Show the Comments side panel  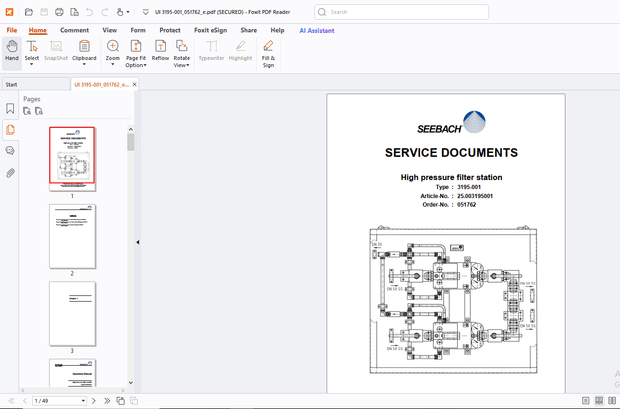(x=10, y=151)
